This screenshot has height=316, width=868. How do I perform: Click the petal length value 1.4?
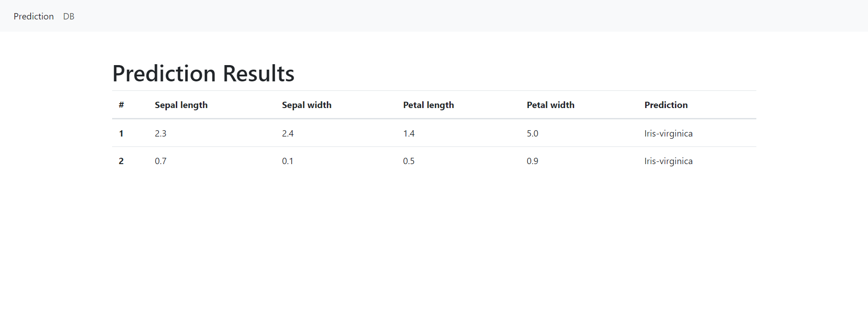pyautogui.click(x=409, y=133)
